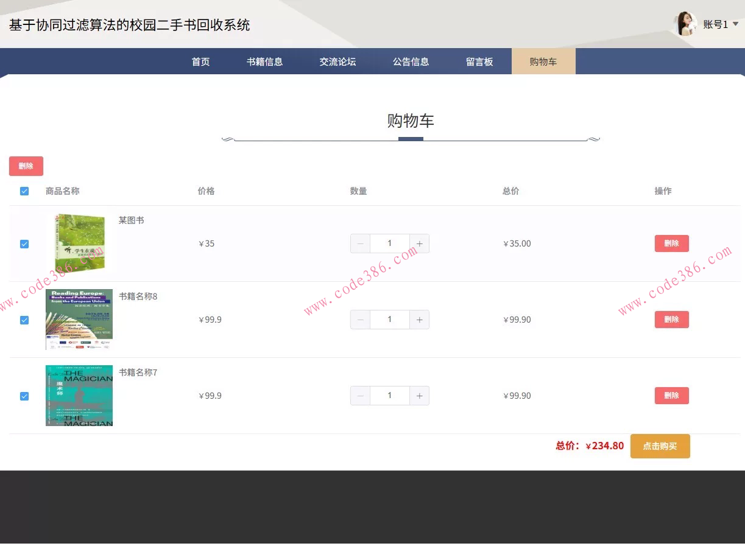Open 交流论坛 tab
This screenshot has height=560, width=745.
(x=337, y=61)
